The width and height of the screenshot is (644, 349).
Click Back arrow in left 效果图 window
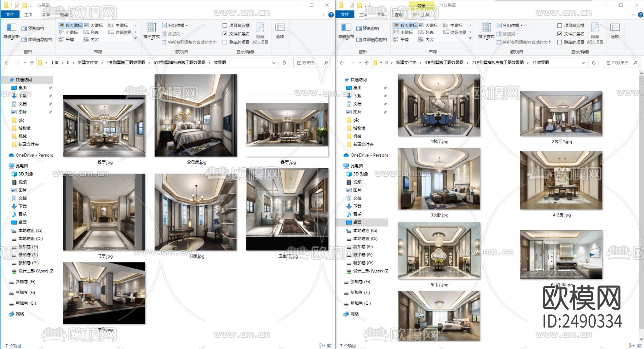click(x=7, y=63)
